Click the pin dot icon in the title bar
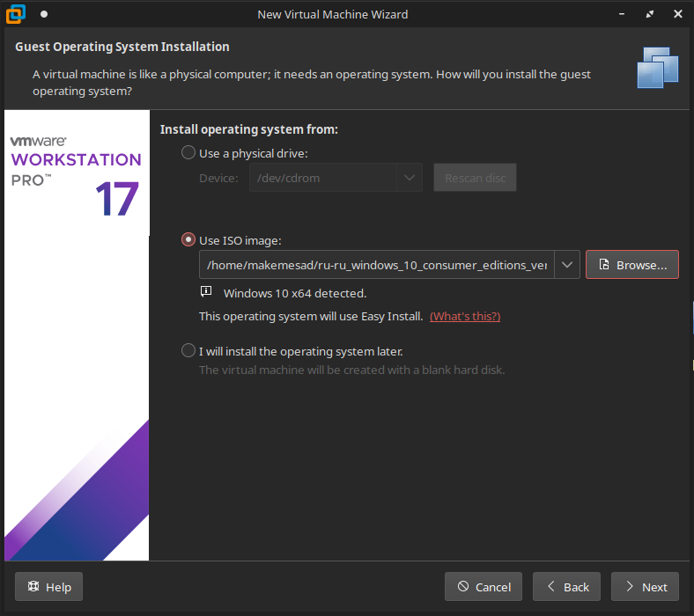694x616 pixels. [44, 14]
